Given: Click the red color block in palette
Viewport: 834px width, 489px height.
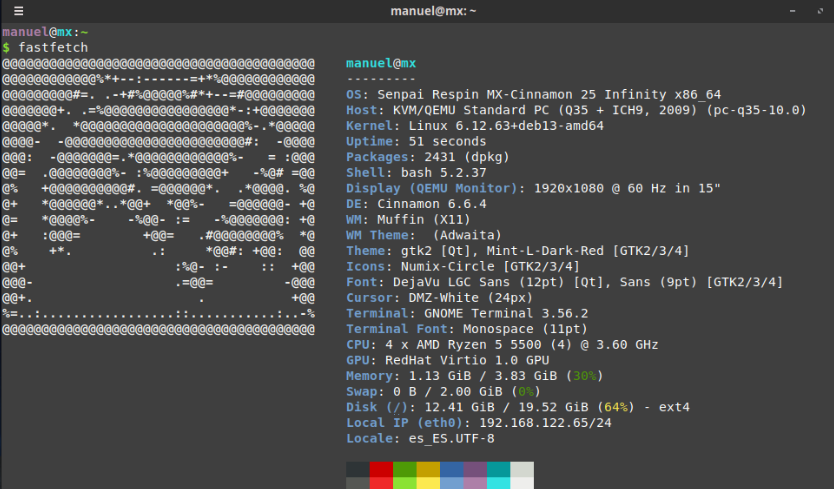Looking at the screenshot, I should pyautogui.click(x=381, y=469).
